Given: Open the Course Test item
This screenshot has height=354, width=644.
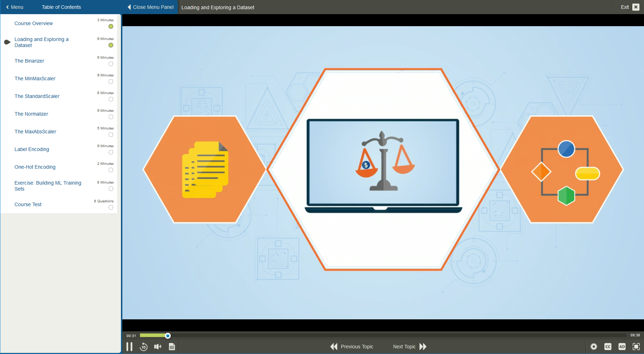Looking at the screenshot, I should point(28,204).
